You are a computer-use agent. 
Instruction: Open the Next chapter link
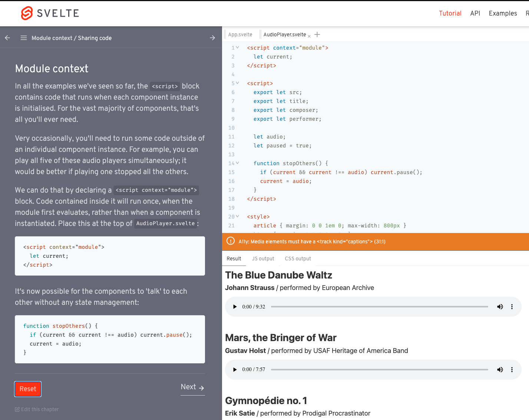click(x=192, y=387)
